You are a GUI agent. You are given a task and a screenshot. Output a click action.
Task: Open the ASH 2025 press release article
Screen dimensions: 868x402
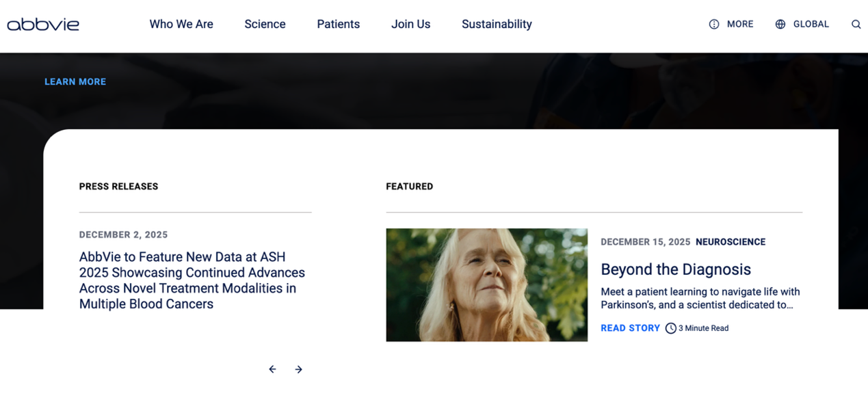[192, 280]
